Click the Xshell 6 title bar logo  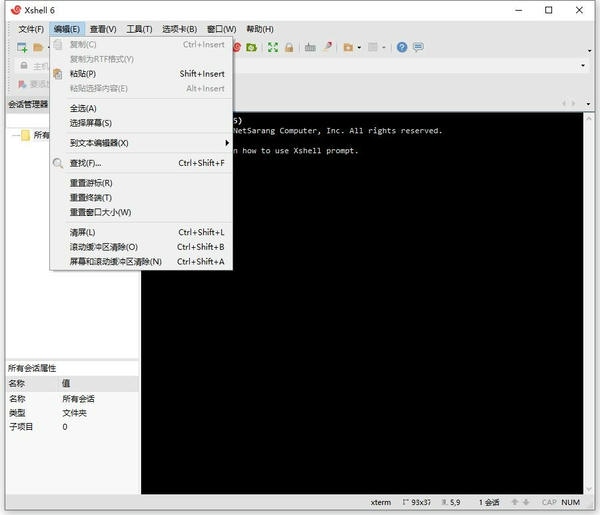[x=16, y=10]
